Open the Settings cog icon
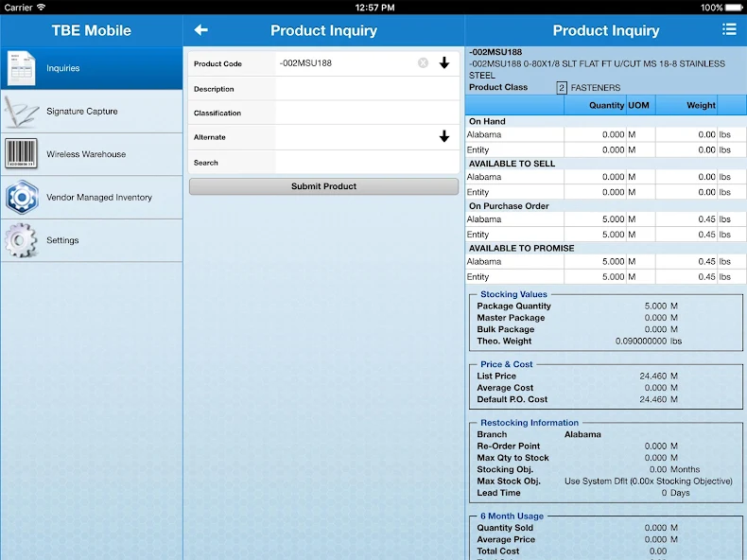 click(21, 240)
